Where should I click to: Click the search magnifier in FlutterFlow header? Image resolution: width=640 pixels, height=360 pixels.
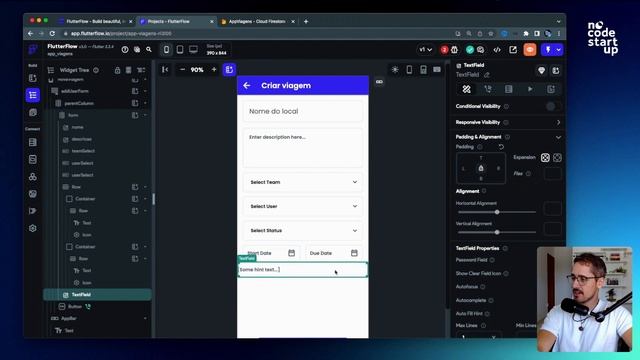(149, 49)
